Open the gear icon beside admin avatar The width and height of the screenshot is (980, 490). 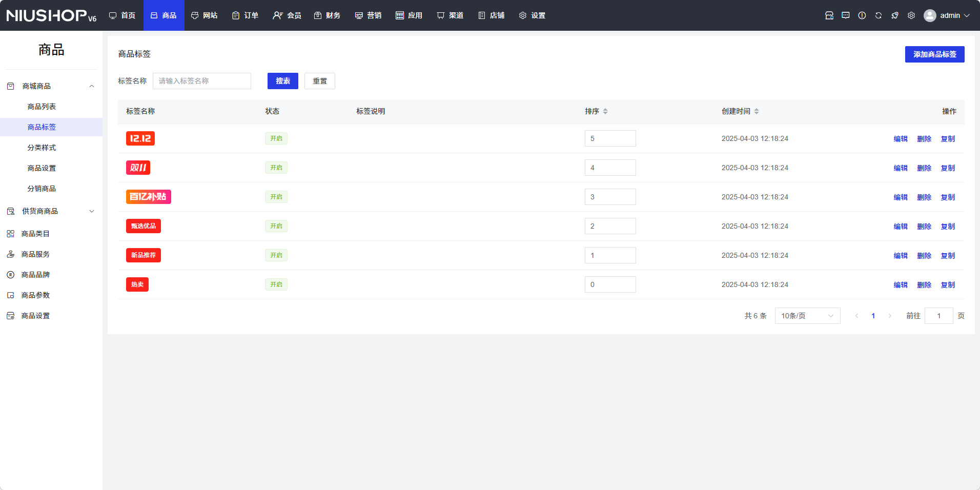(x=911, y=15)
